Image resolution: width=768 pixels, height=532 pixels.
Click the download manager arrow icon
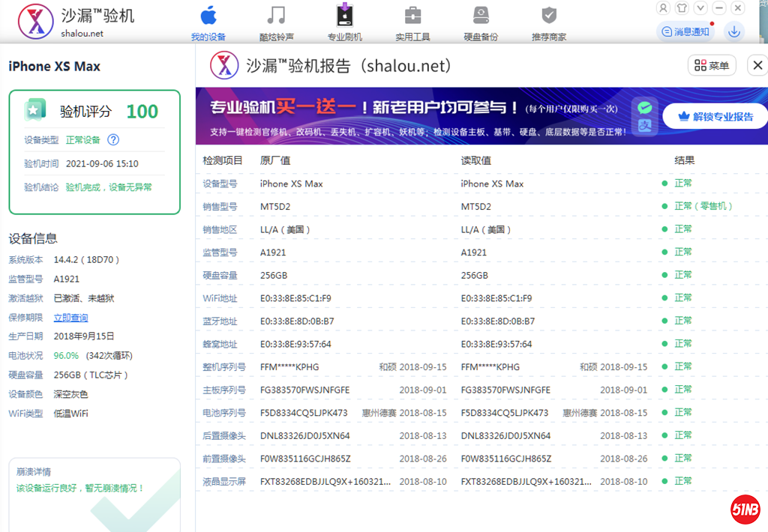[734, 31]
